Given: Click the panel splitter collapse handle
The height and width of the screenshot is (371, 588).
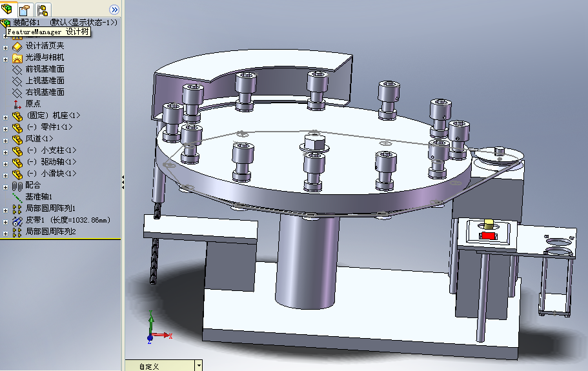Looking at the screenshot, I should (x=123, y=182).
